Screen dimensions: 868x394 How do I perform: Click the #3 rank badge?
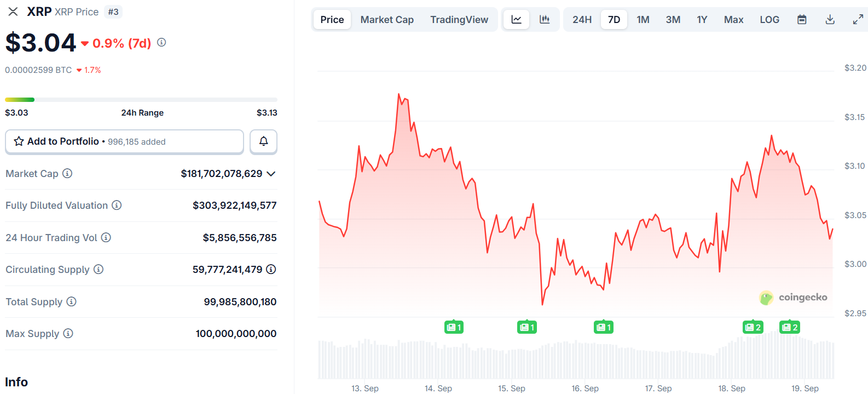[113, 12]
